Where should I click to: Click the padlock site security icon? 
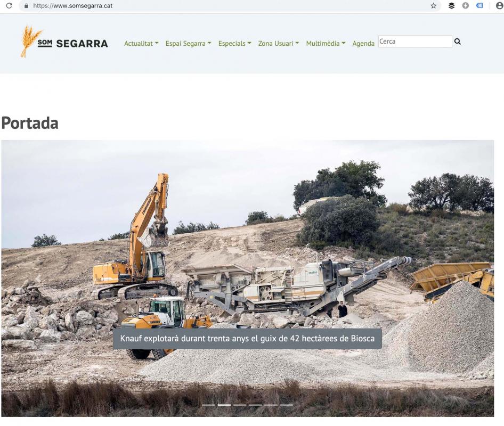pos(25,6)
